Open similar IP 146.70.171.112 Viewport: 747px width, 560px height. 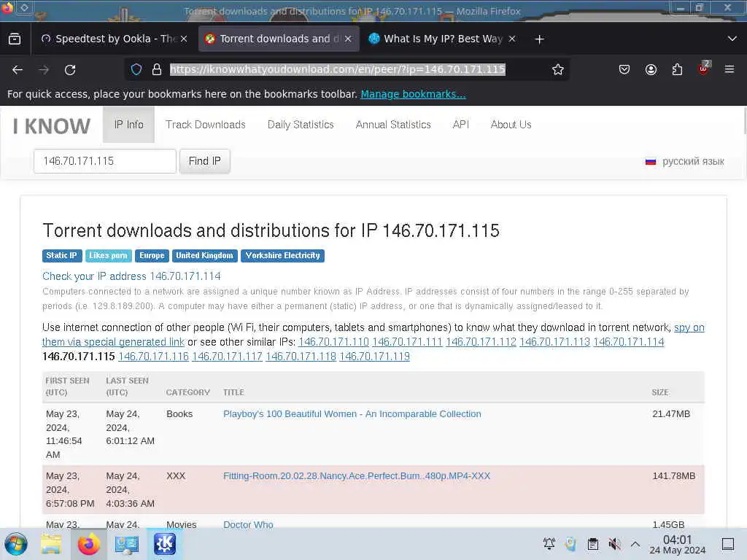click(x=481, y=342)
